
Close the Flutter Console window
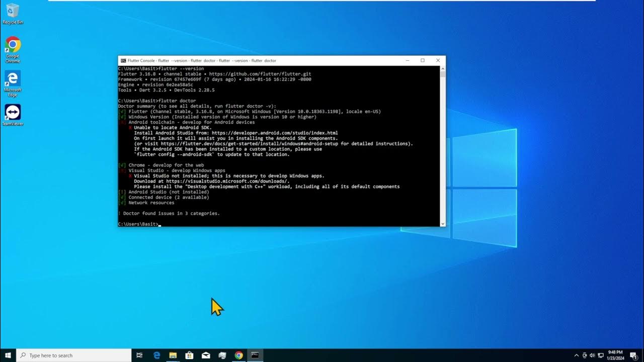[438, 60]
